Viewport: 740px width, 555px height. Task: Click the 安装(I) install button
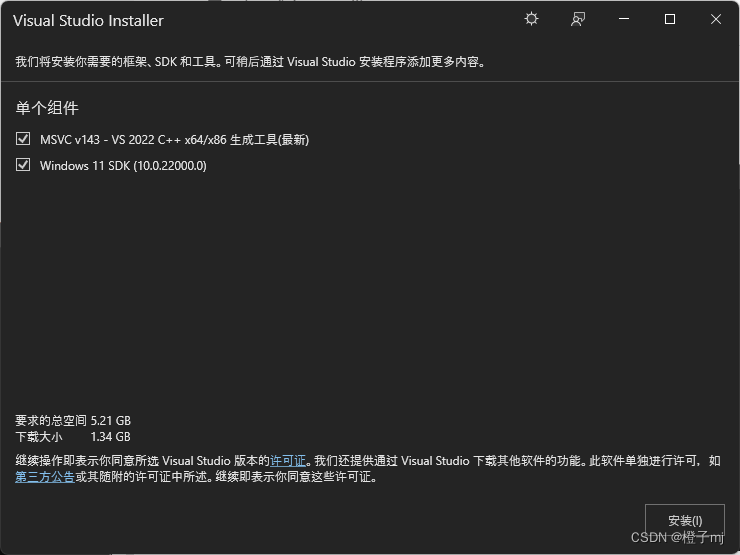pyautogui.click(x=685, y=521)
